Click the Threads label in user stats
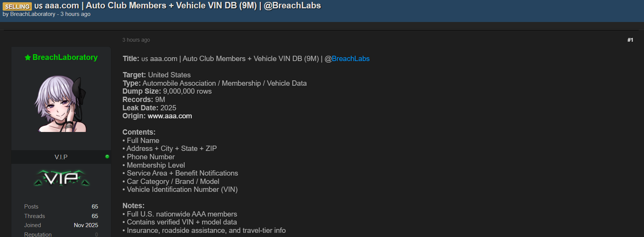 tap(34, 216)
